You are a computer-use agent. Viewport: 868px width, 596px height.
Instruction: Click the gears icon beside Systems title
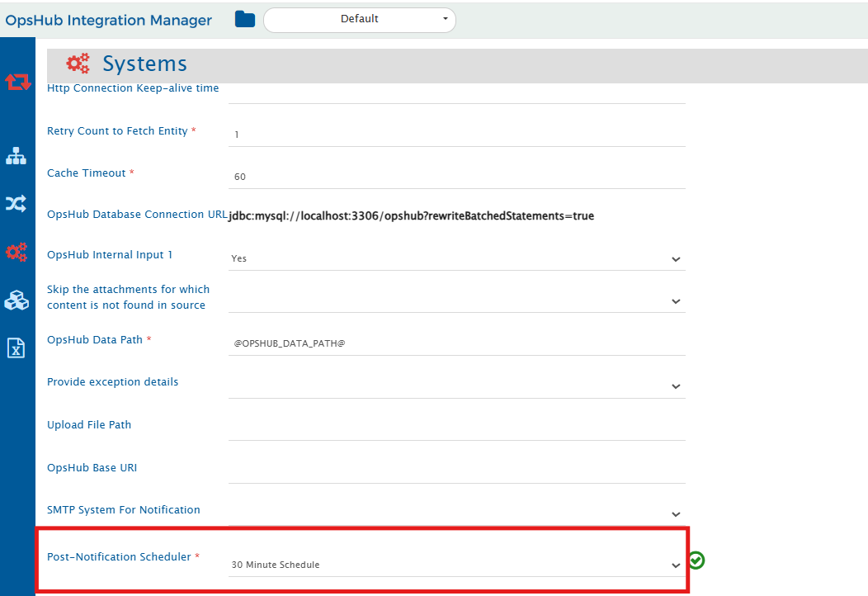point(78,64)
